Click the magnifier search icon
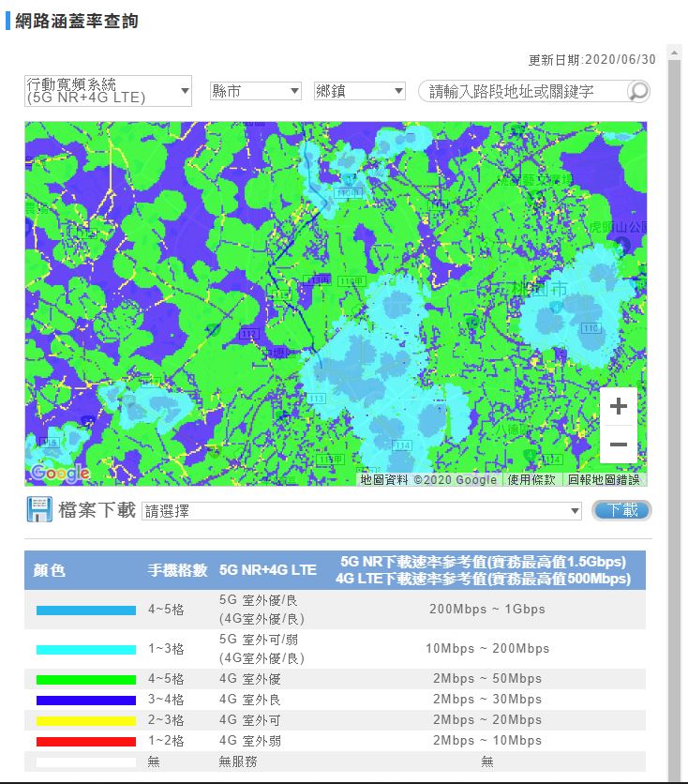 point(638,91)
